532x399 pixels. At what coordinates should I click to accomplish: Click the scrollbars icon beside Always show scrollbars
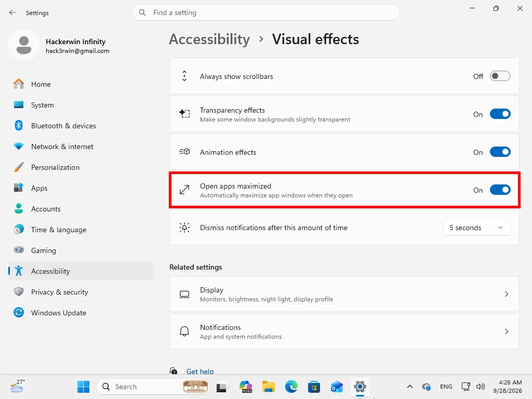click(x=184, y=76)
